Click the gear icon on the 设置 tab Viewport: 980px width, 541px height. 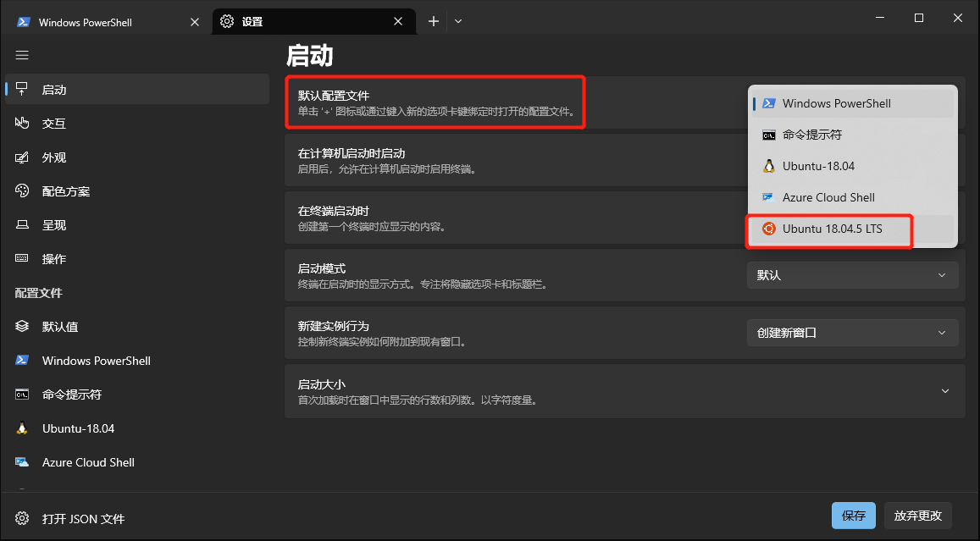tap(227, 21)
